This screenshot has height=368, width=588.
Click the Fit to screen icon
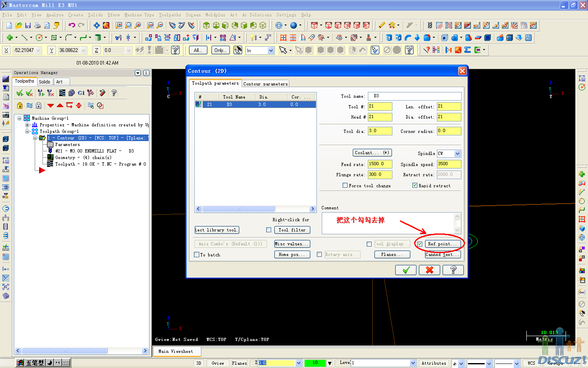97,25
